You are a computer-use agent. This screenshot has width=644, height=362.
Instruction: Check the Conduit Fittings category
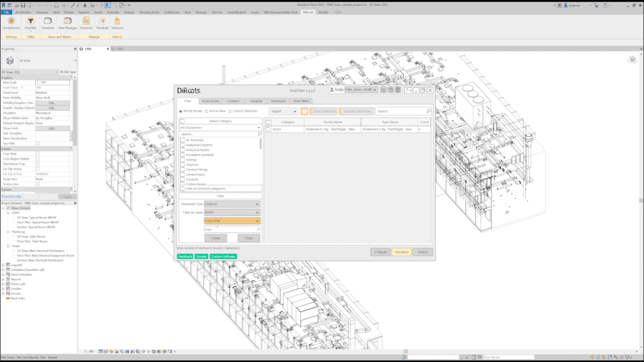182,170
